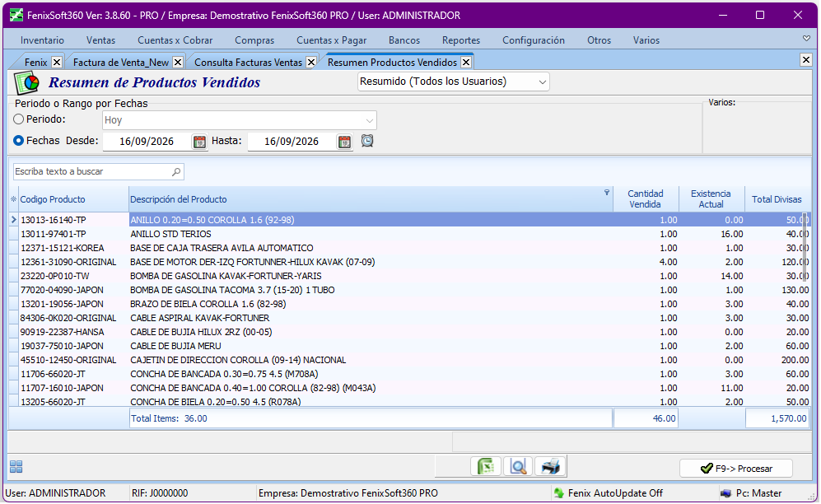Open the Varios menu
This screenshot has width=821, height=504.
(x=646, y=40)
